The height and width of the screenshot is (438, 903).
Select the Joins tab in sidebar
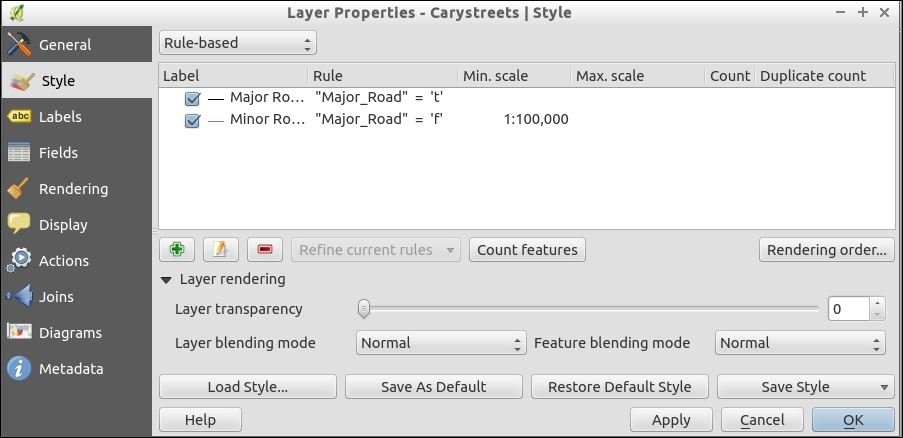pyautogui.click(x=56, y=297)
